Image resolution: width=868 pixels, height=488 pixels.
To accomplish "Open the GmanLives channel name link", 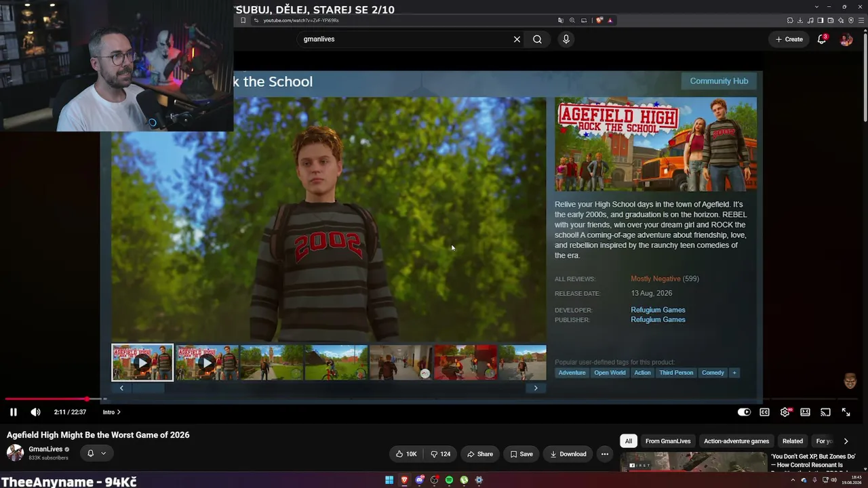I will pos(45,449).
